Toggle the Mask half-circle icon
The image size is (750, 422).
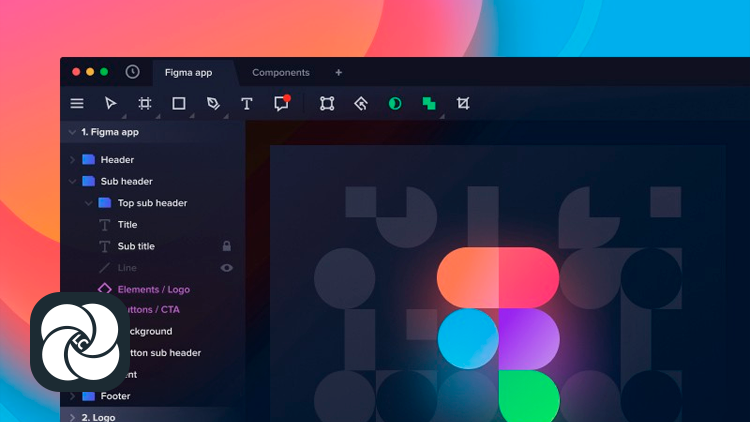pyautogui.click(x=395, y=103)
